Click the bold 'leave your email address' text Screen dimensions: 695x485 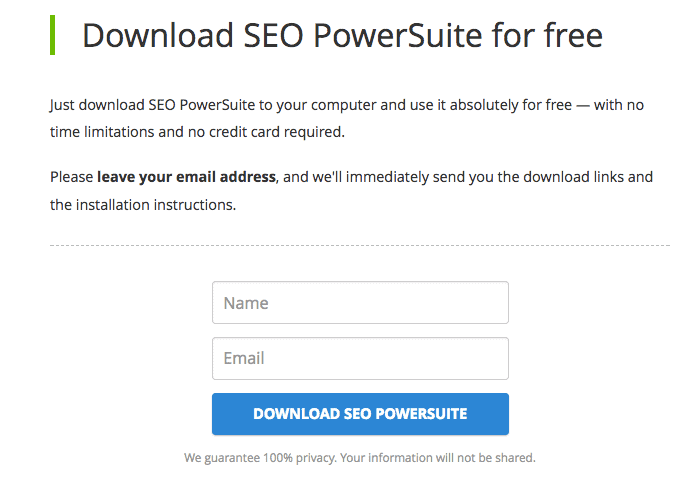(186, 177)
